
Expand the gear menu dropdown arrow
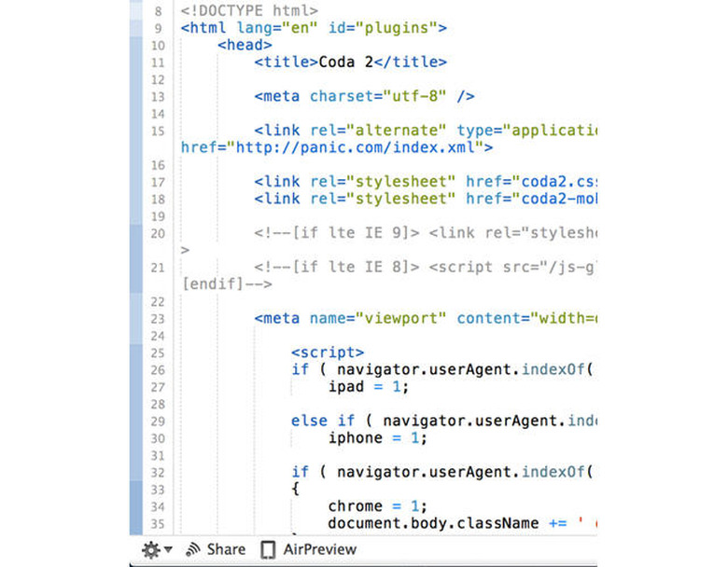(168, 550)
